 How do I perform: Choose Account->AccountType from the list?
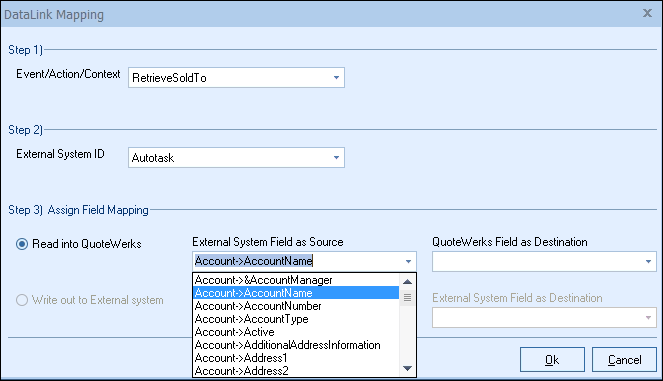[x=296, y=319]
